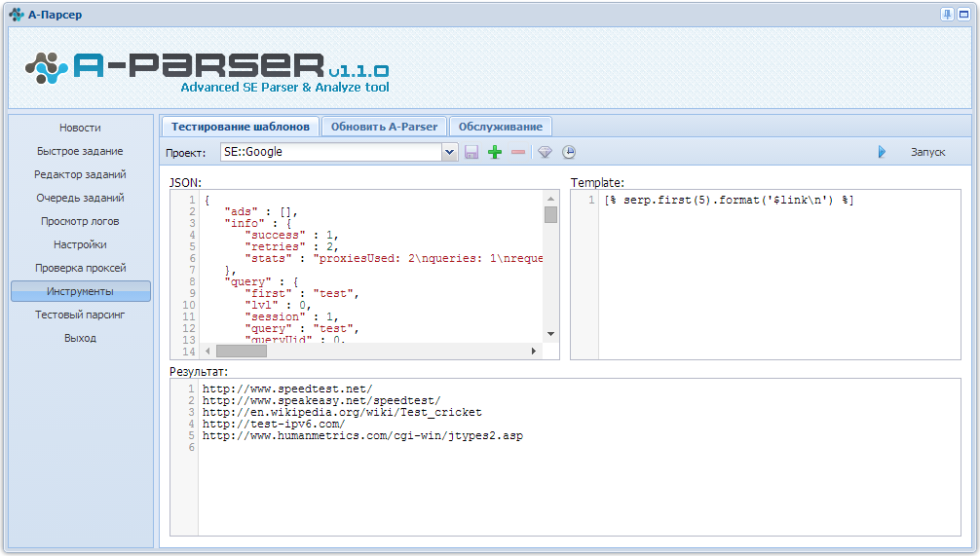Click the "session" : 1 JSON line
The width and height of the screenshot is (980, 556).
coord(291,316)
